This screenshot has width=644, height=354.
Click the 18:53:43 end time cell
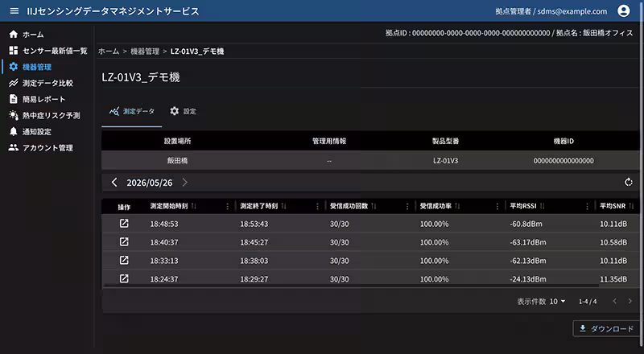pos(254,224)
